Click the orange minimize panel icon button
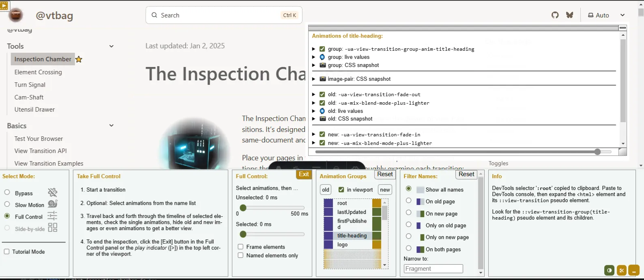This screenshot has height=280, width=644. click(634, 270)
